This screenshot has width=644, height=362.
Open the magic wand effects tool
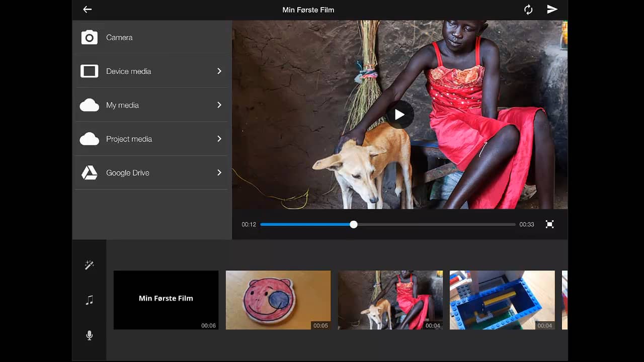pos(89,265)
